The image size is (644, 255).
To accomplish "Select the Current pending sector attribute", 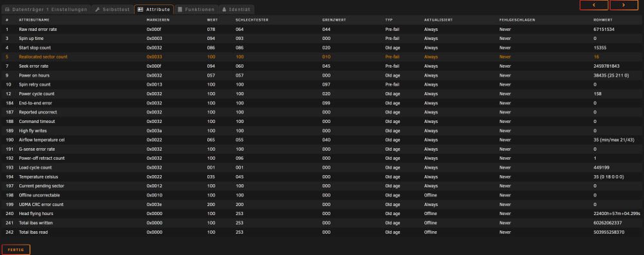I will click(x=41, y=185).
